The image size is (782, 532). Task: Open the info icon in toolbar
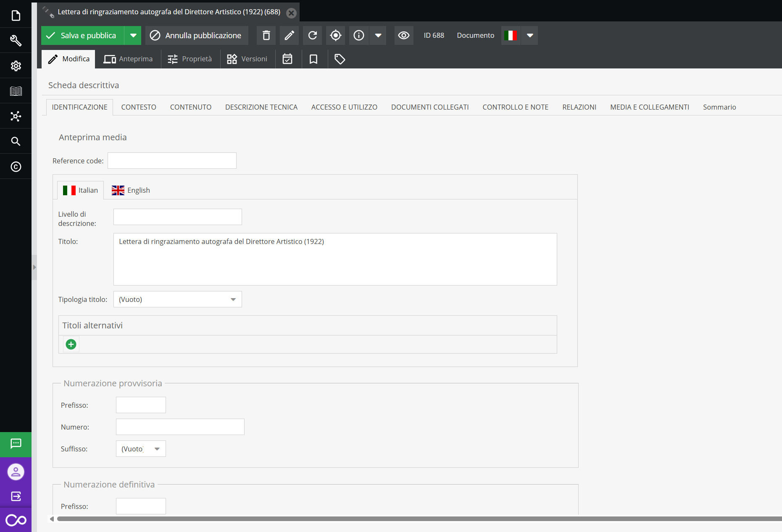pos(358,36)
